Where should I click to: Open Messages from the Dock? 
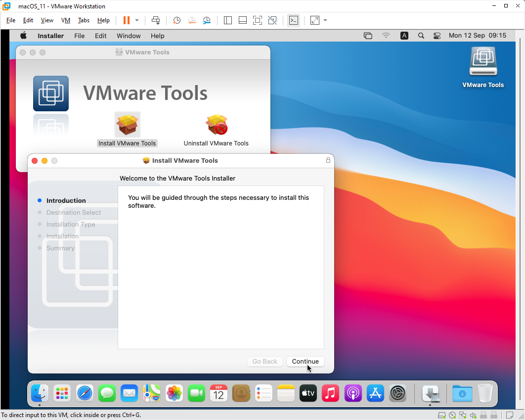[107, 393]
